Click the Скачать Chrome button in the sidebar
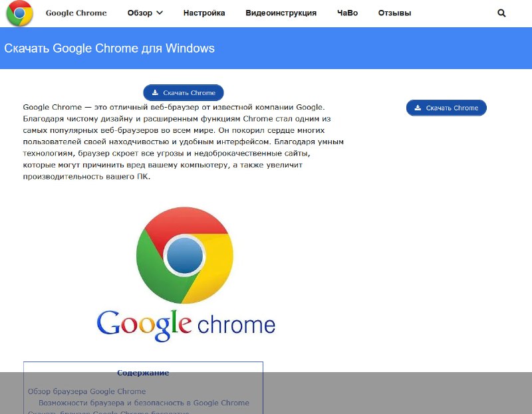The width and height of the screenshot is (532, 414). [x=446, y=108]
